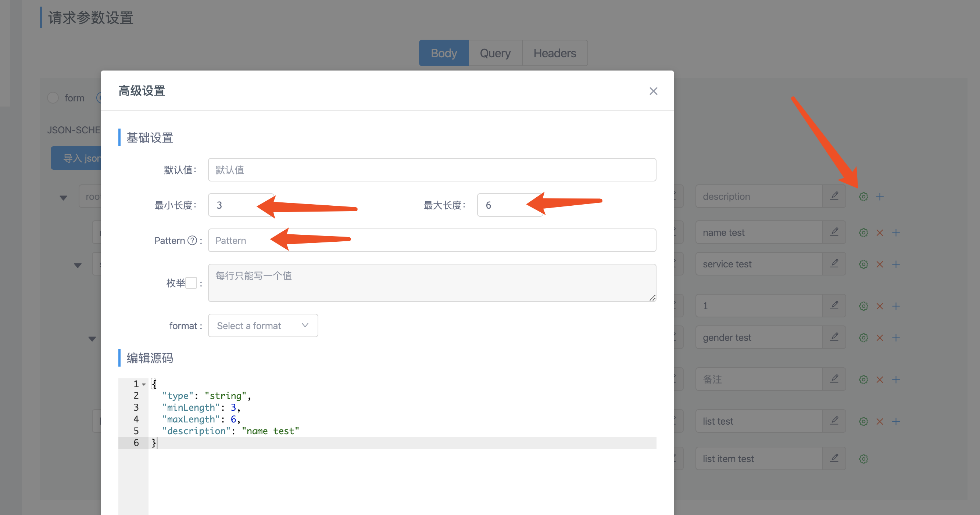Viewport: 980px width, 515px height.
Task: Delete the row with description 1
Action: 880,306
